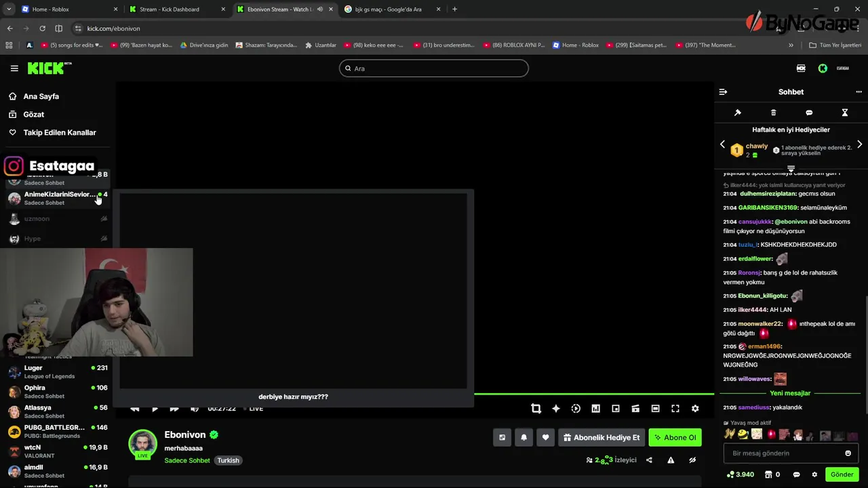Open Ebonivon's profile avatar
This screenshot has width=868, height=488.
(x=143, y=445)
